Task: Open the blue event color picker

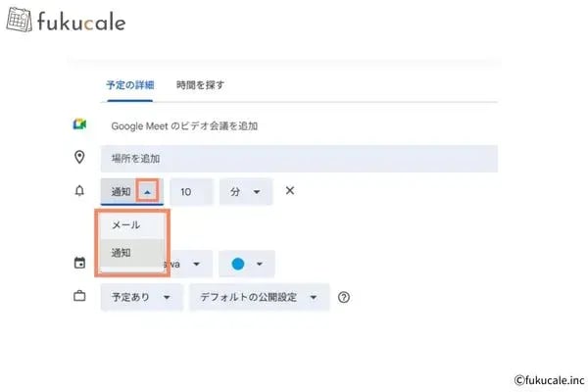Action: click(x=247, y=264)
